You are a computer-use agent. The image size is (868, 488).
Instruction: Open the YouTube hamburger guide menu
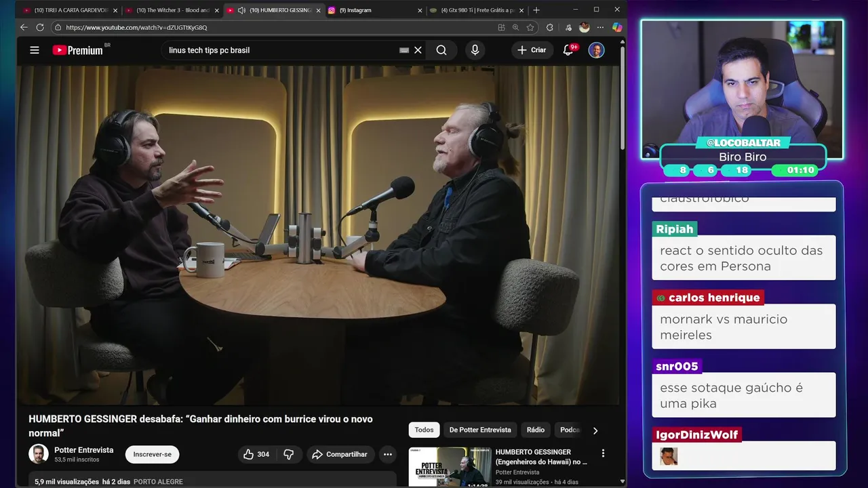35,50
